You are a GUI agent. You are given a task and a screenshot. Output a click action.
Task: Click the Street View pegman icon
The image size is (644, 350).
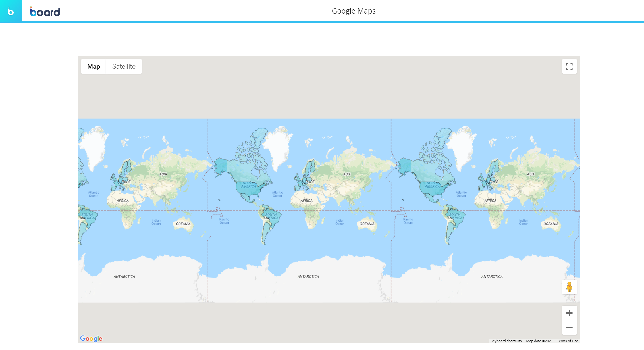point(569,287)
